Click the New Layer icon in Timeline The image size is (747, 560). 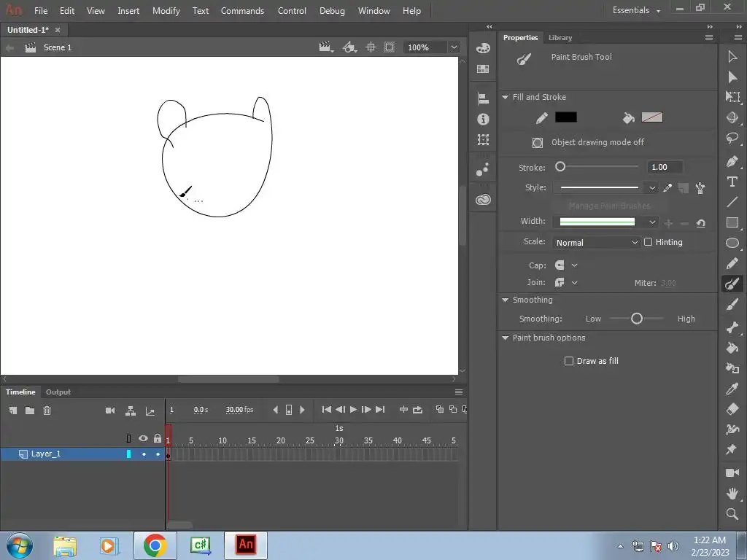pos(13,411)
